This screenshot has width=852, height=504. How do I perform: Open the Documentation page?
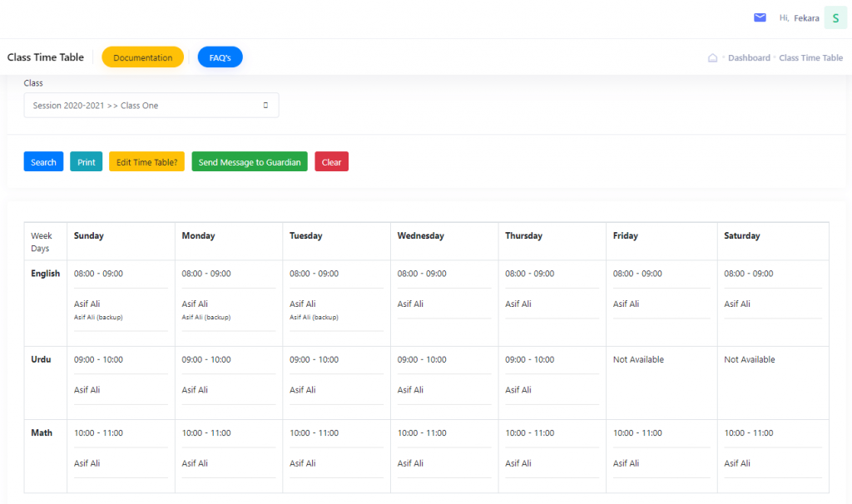pyautogui.click(x=142, y=57)
